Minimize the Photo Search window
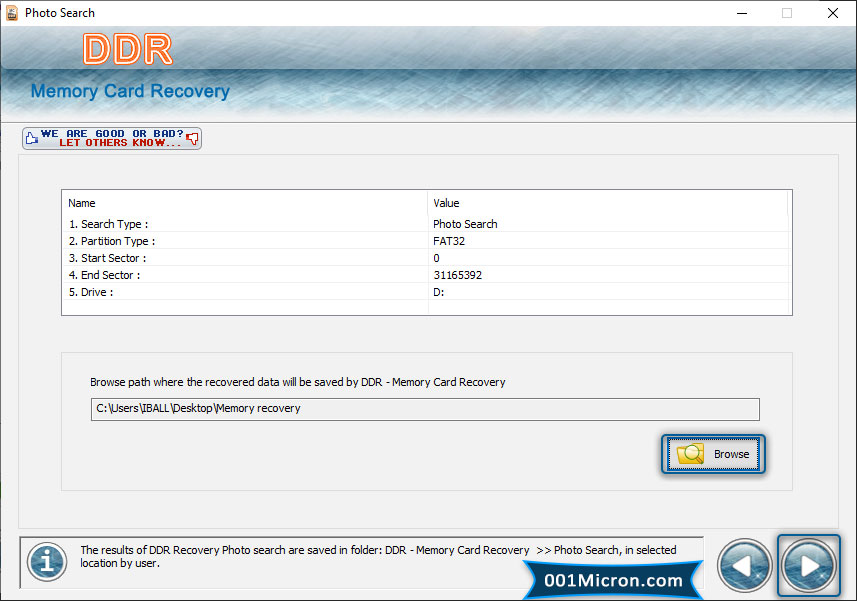The height and width of the screenshot is (601, 857). coord(742,13)
